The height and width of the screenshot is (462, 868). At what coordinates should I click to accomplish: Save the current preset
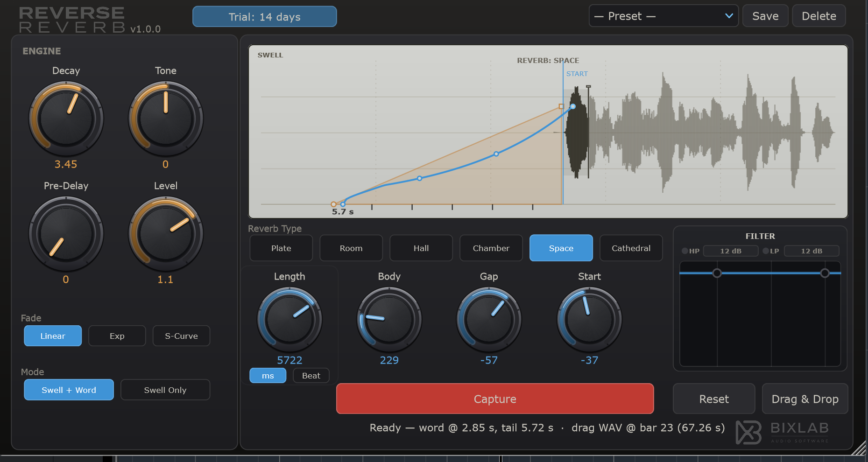pos(765,16)
